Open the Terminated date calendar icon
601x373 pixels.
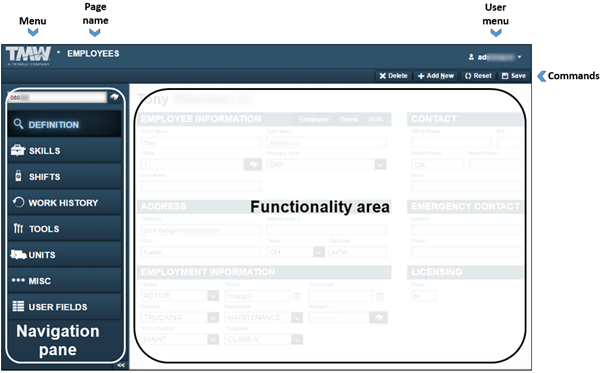pyautogui.click(x=380, y=296)
